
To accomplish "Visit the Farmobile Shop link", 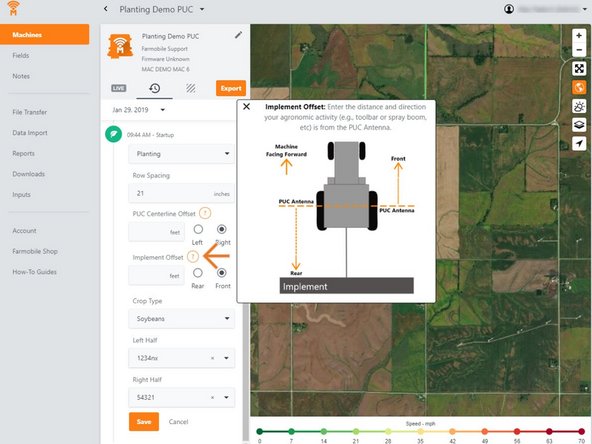I will [x=35, y=251].
